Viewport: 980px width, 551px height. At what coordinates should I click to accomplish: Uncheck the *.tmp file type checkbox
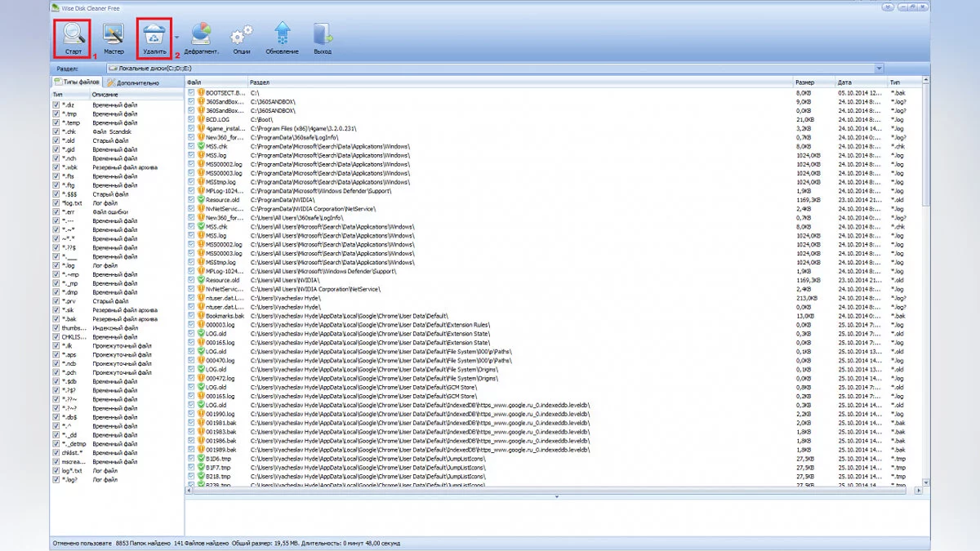click(56, 113)
